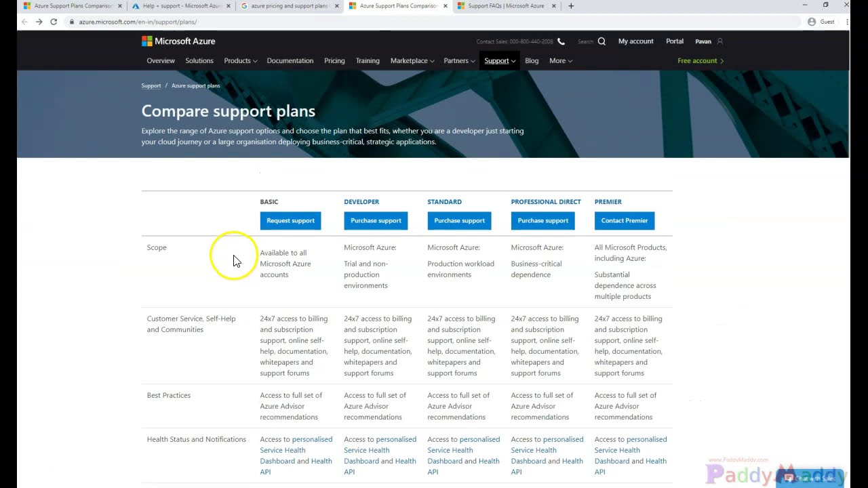
Task: Click the address bar URL field
Action: [434, 22]
